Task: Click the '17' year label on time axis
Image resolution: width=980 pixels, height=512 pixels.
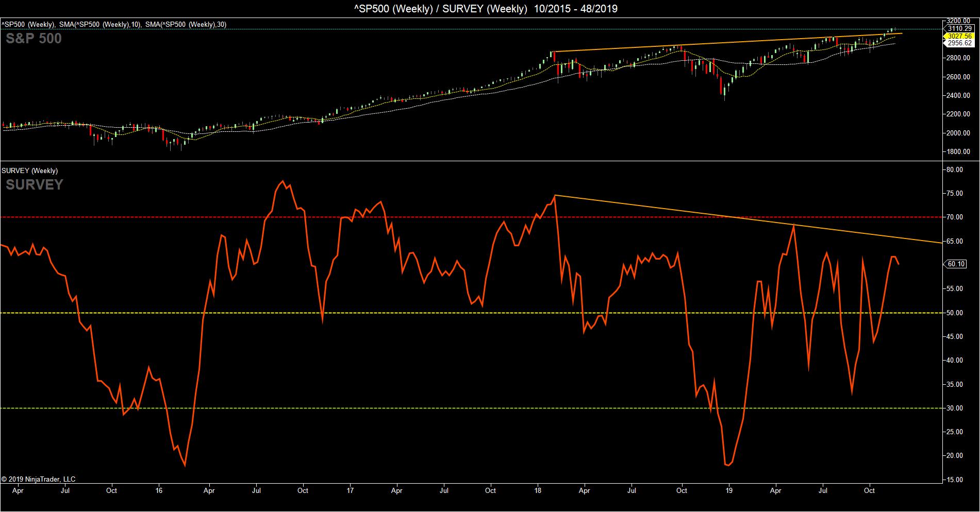Action: click(x=351, y=490)
